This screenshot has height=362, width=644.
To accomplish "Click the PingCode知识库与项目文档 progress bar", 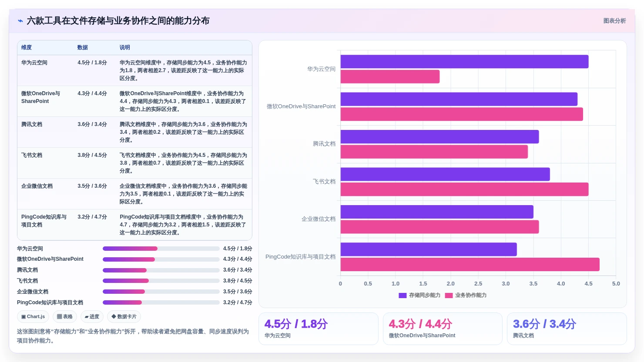I will 161,302.
